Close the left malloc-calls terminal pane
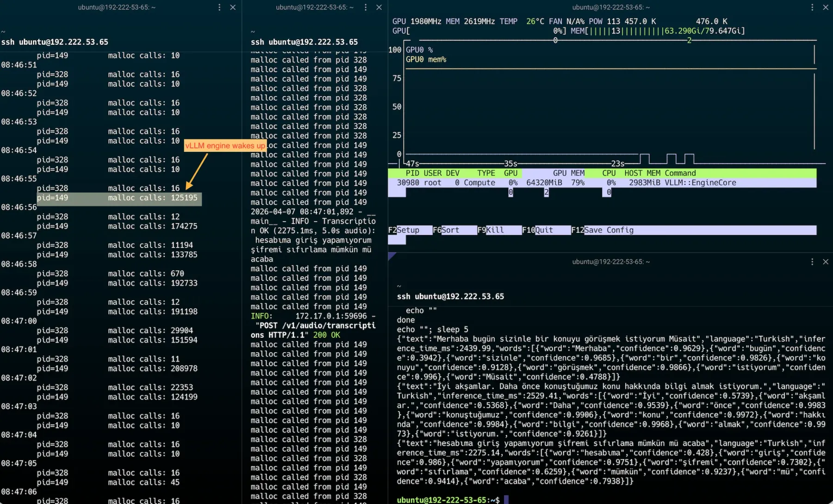This screenshot has width=833, height=504. point(233,7)
